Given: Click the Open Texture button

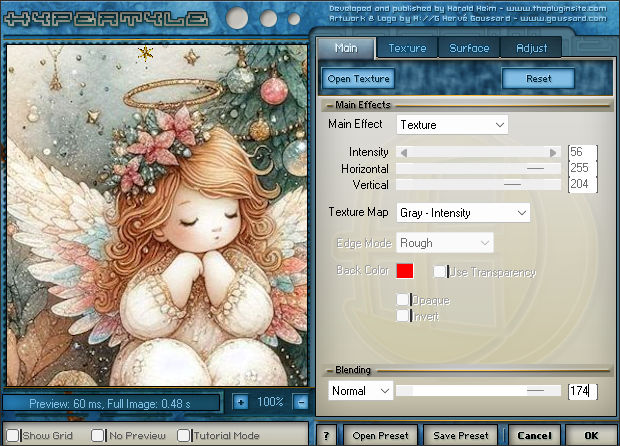Looking at the screenshot, I should pyautogui.click(x=358, y=78).
